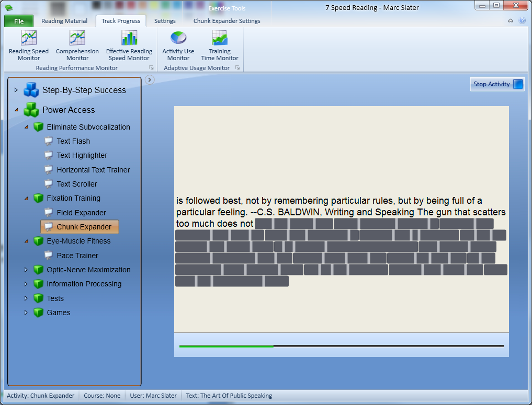532x405 pixels.
Task: Collapse the sidebar with the arrow button
Action: 150,79
